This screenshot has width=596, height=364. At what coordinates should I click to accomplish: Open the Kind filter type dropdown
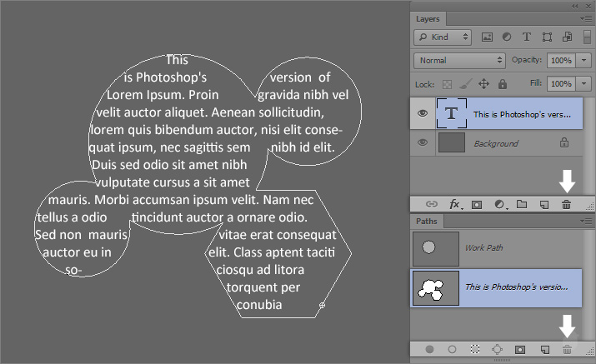pos(443,37)
